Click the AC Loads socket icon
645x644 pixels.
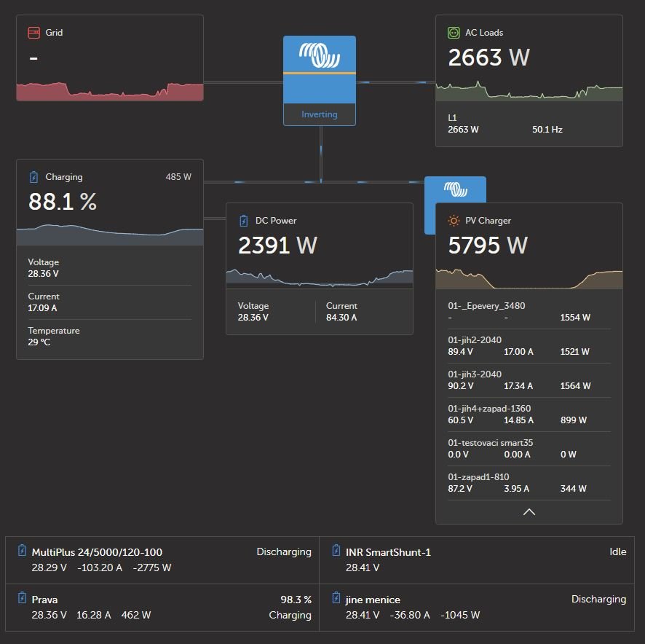tap(453, 33)
